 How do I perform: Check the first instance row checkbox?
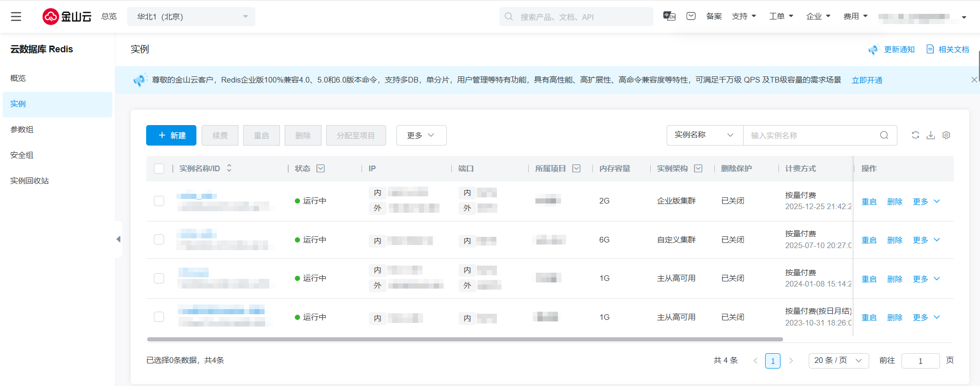tap(159, 201)
